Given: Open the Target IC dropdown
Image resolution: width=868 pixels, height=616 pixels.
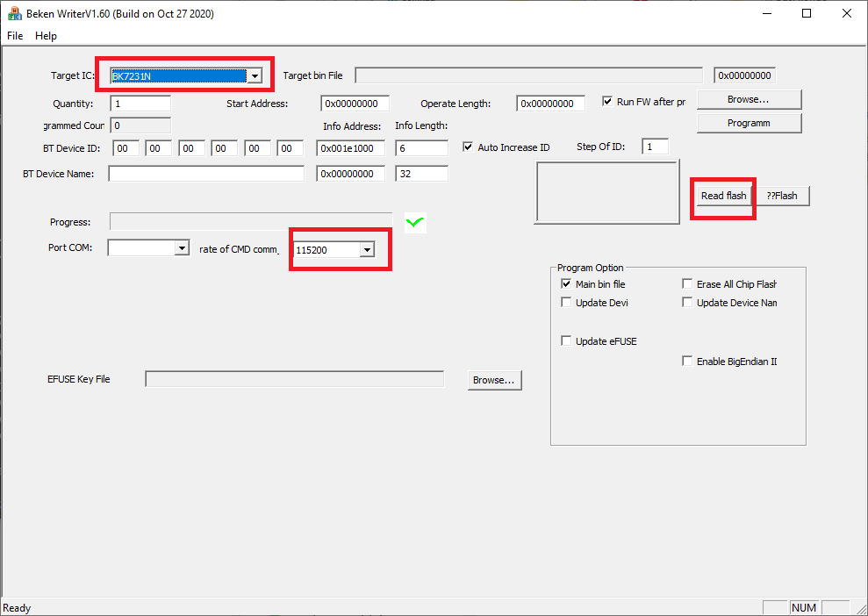Looking at the screenshot, I should [x=255, y=75].
